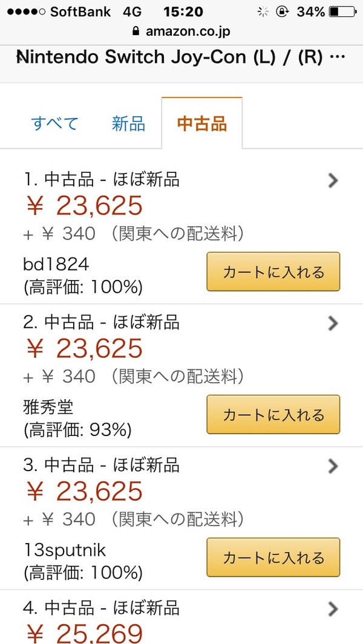The width and height of the screenshot is (363, 644).
Task: Add 13sputnik offer to cart
Action: (x=273, y=558)
